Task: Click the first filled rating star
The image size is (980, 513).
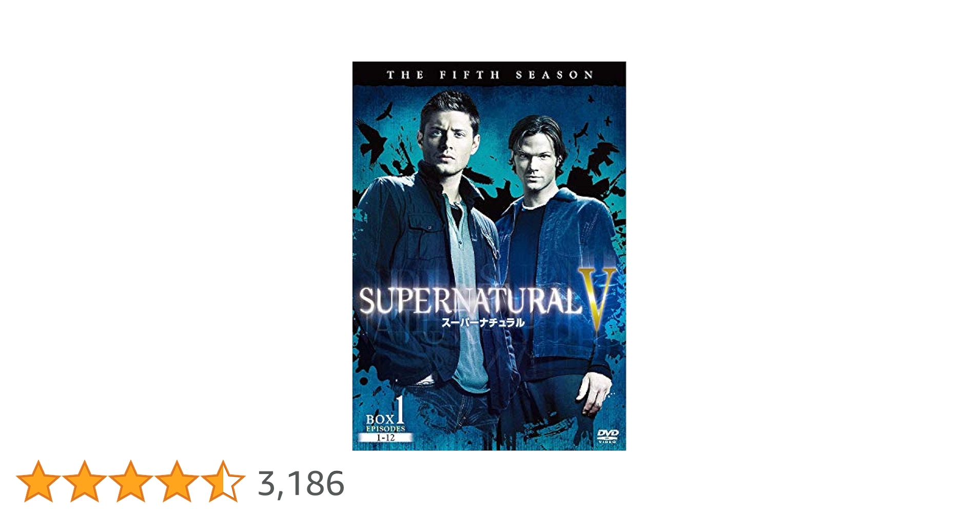Action: click(x=38, y=481)
